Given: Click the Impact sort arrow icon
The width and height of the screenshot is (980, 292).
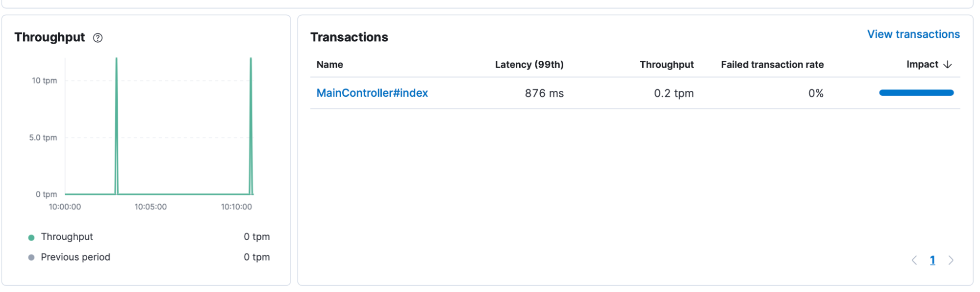Looking at the screenshot, I should coord(948,65).
